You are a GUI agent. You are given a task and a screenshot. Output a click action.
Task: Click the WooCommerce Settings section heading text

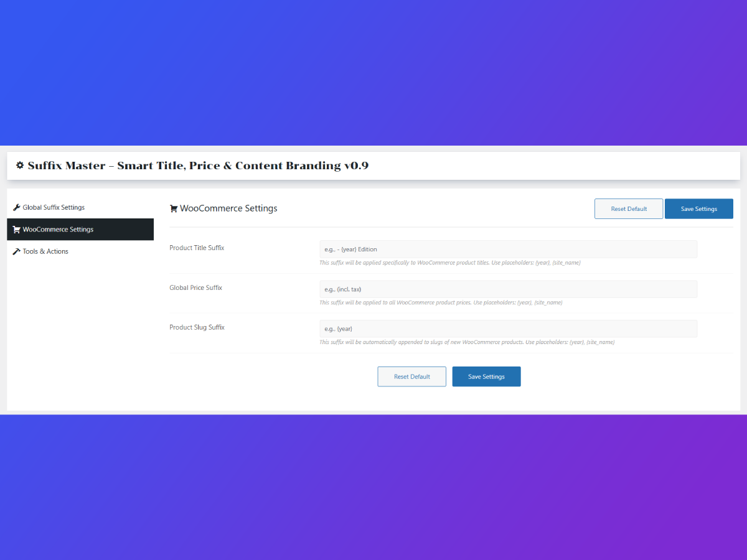(228, 208)
